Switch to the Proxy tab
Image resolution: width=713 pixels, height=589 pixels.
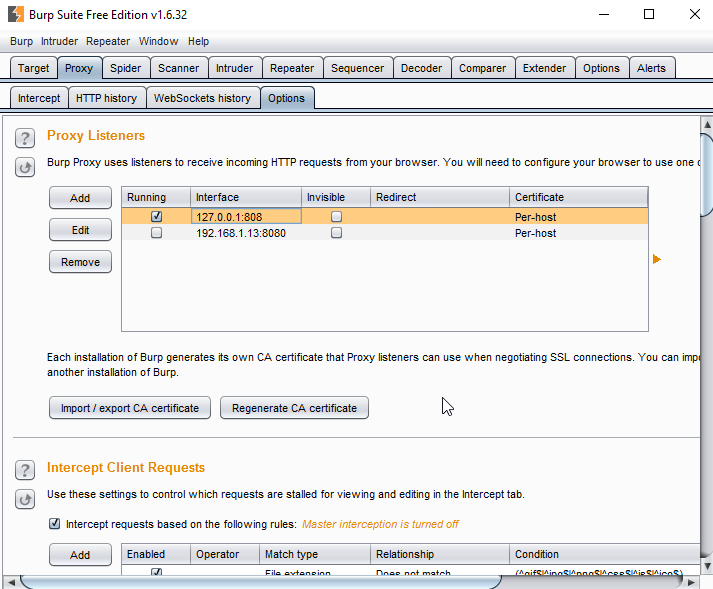[79, 68]
